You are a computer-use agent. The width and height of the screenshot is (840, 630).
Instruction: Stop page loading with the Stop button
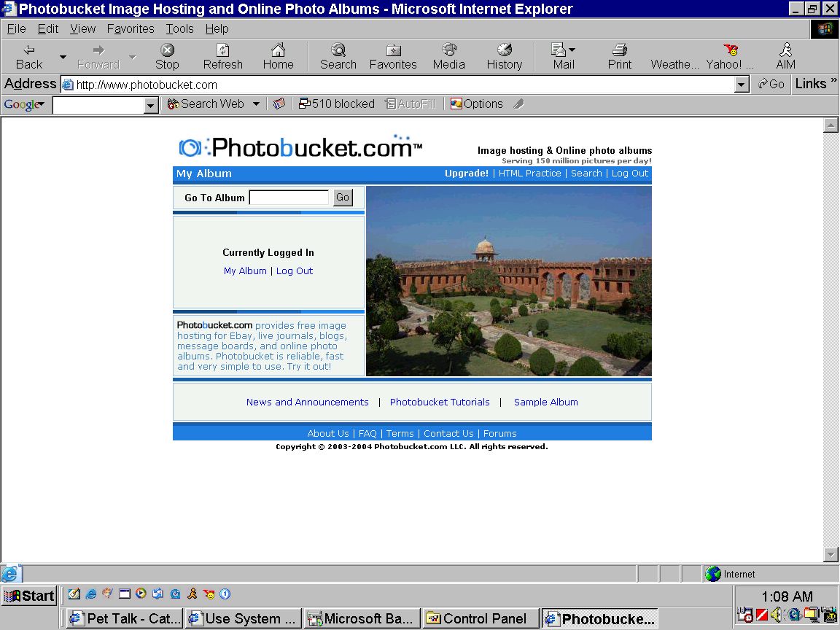(x=167, y=57)
